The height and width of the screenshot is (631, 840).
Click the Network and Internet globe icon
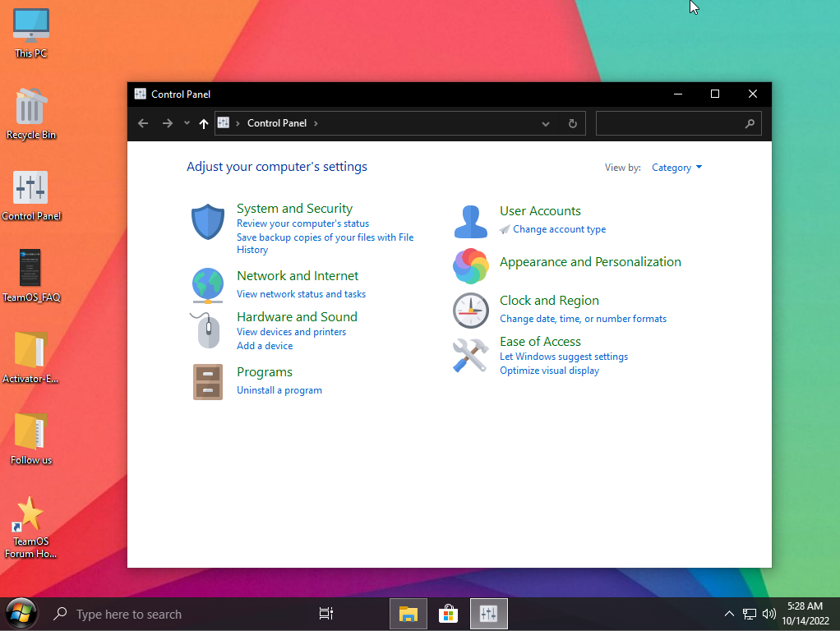coord(208,284)
